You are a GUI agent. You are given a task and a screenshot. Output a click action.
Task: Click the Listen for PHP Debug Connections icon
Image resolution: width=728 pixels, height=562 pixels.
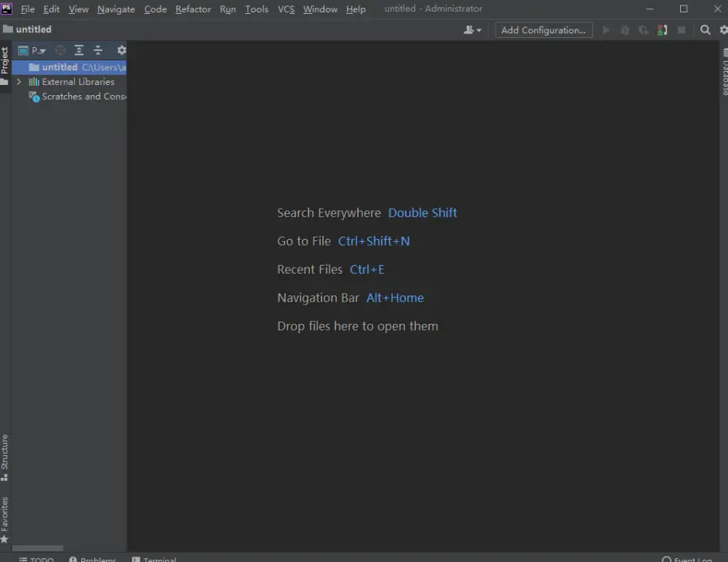[662, 29]
